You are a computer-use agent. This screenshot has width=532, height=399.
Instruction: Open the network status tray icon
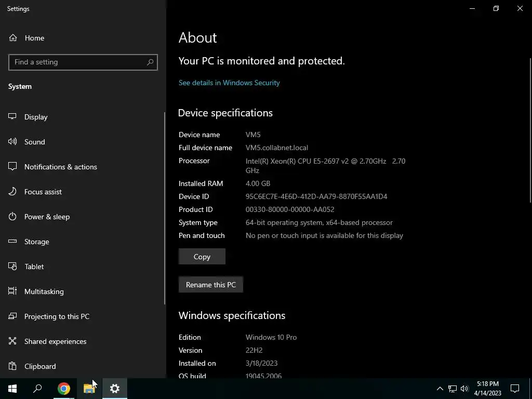click(453, 389)
